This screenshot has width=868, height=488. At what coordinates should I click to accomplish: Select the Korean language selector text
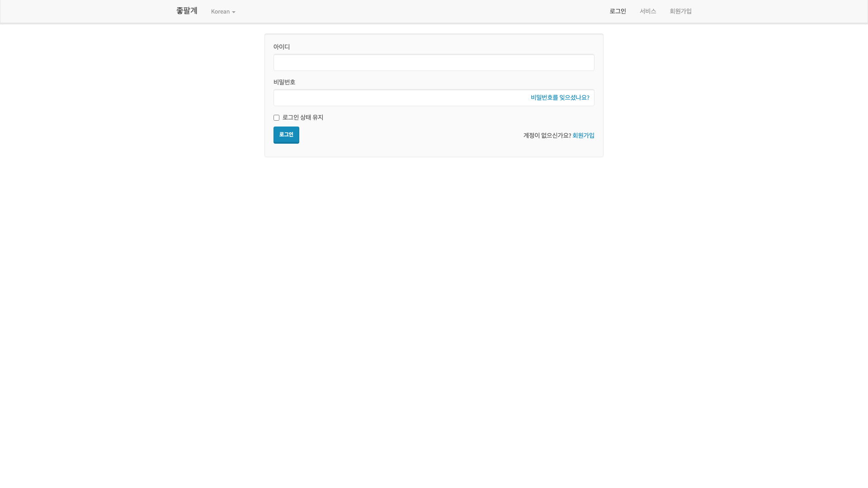point(220,12)
